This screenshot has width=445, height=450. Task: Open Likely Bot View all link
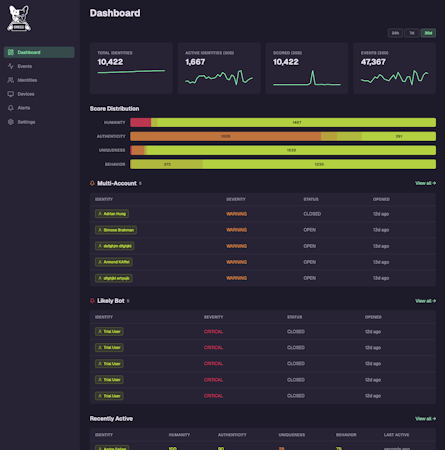pos(425,301)
